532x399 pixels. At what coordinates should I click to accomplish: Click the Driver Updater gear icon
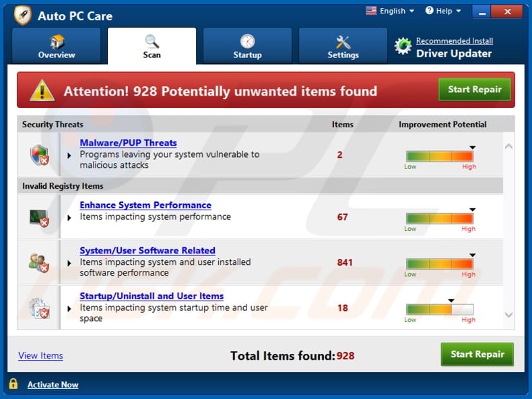[403, 47]
